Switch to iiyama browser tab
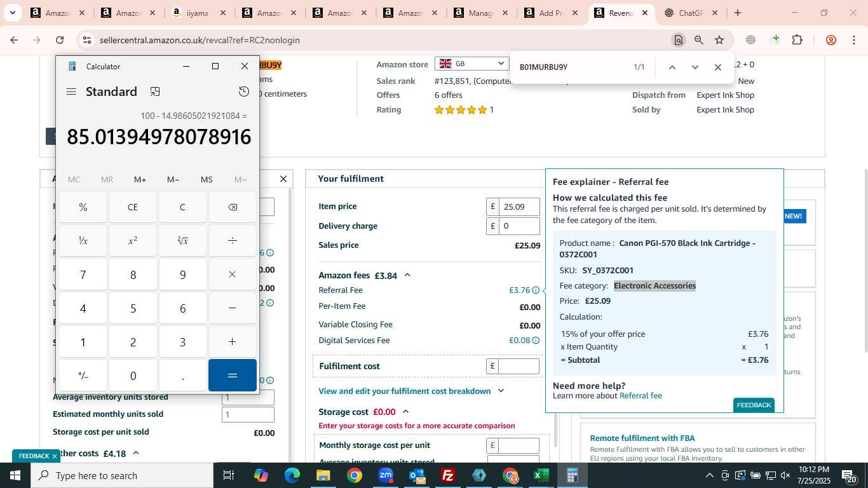 click(x=198, y=13)
